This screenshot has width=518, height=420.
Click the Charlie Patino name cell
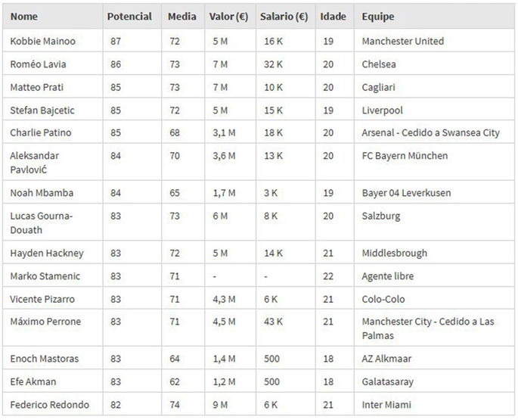tap(42, 133)
